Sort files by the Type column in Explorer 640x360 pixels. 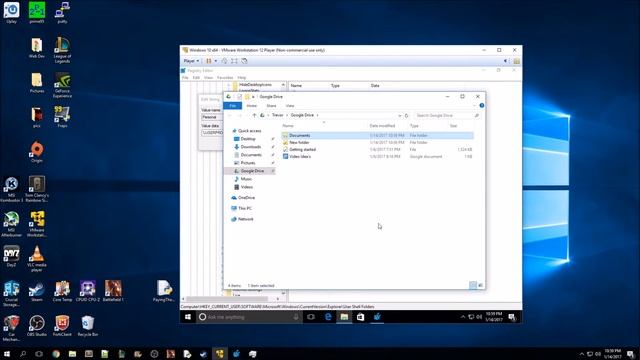(414, 126)
